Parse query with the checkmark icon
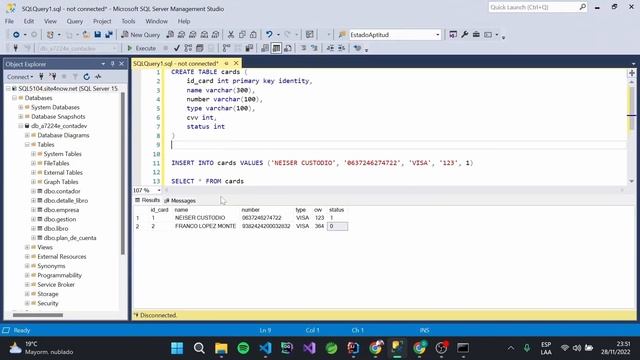Image resolution: width=640 pixels, height=360 pixels. tap(177, 48)
